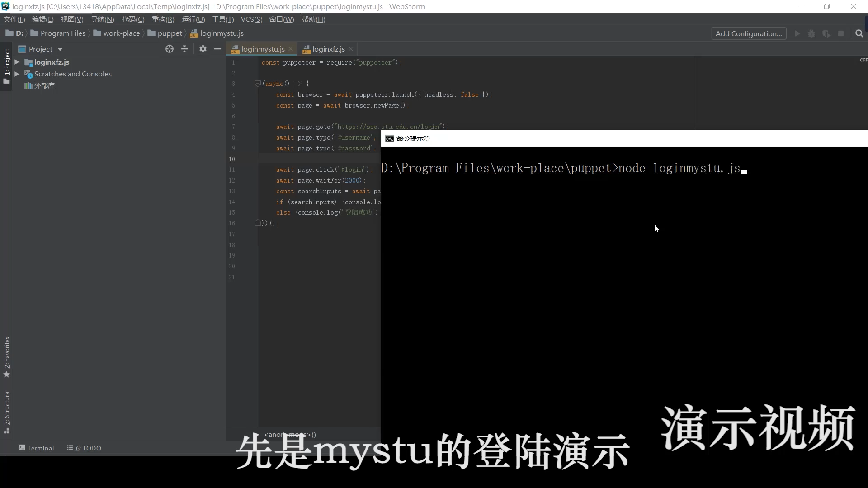Click the Add Configuration... button
Screen dimensions: 868x488
coord(749,33)
